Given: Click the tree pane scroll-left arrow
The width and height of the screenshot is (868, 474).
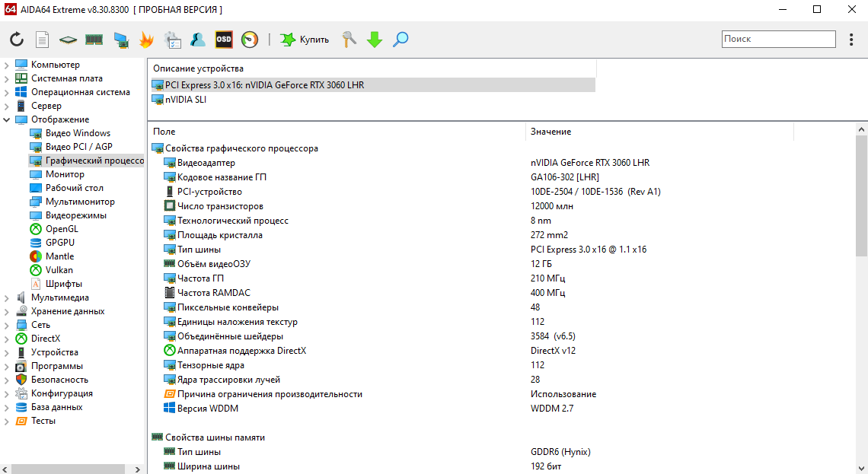Looking at the screenshot, I should coord(5,469).
